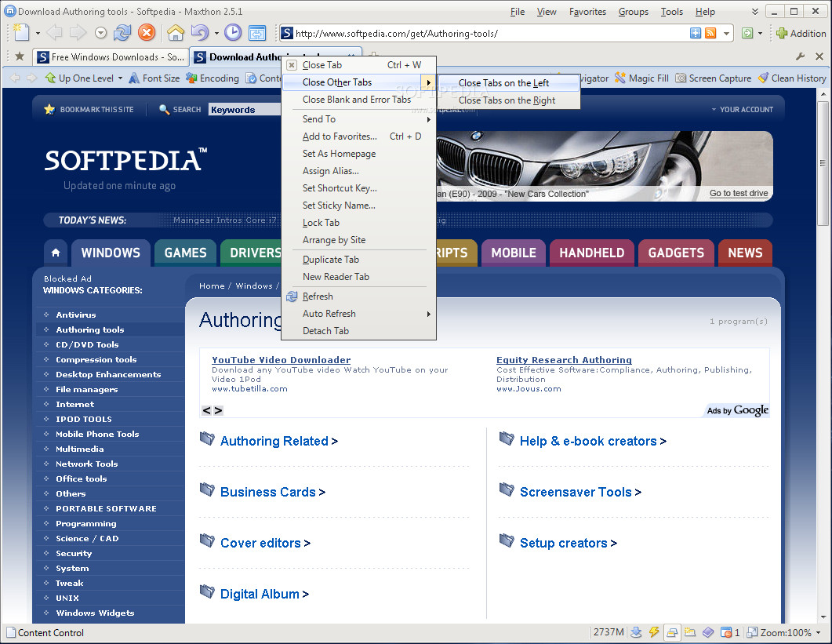The image size is (832, 644).
Task: Select Close Tab in context menu
Action: [x=358, y=65]
